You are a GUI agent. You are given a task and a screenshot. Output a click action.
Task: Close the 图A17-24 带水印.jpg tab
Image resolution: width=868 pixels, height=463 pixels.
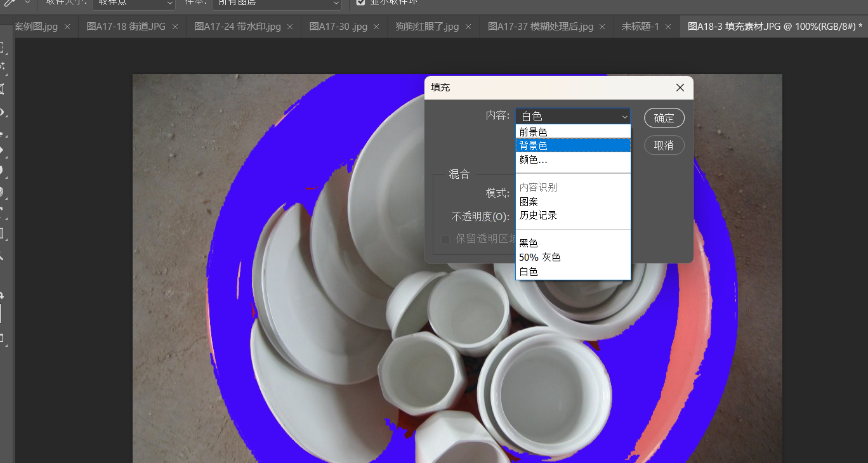(291, 27)
